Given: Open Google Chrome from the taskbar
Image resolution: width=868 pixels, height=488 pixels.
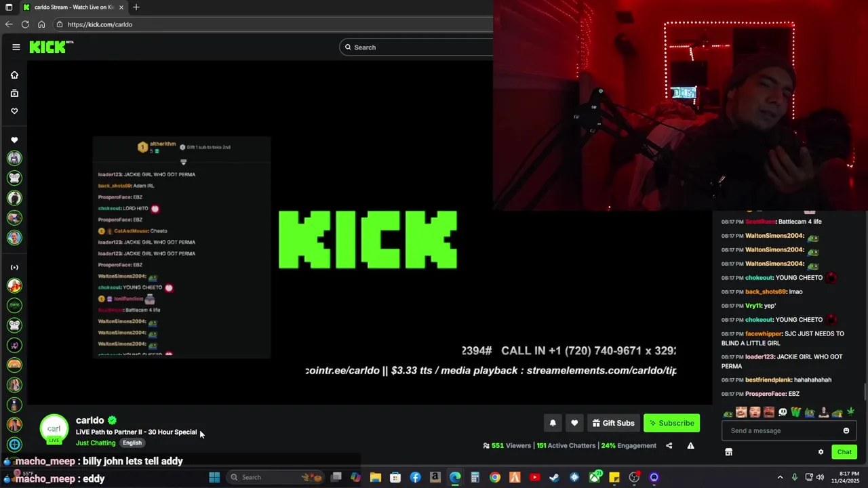Looking at the screenshot, I should click(495, 477).
